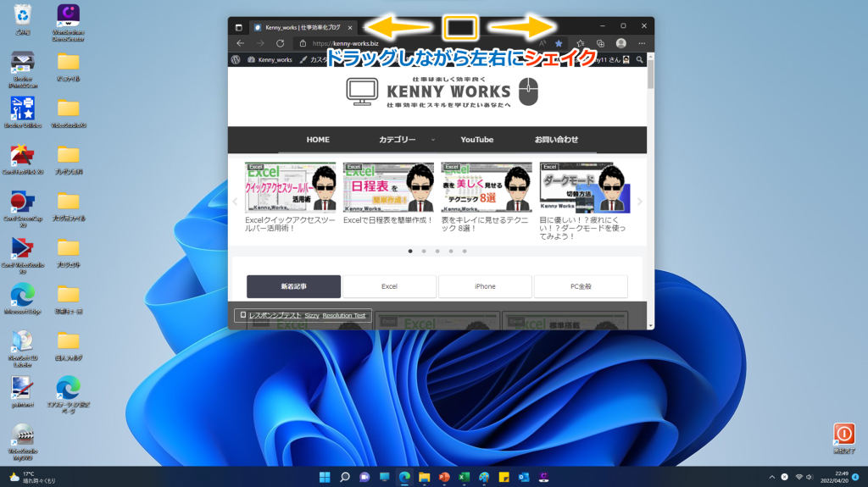Open the YouTube navigation link
Screen dimensions: 868x487
tap(476, 140)
